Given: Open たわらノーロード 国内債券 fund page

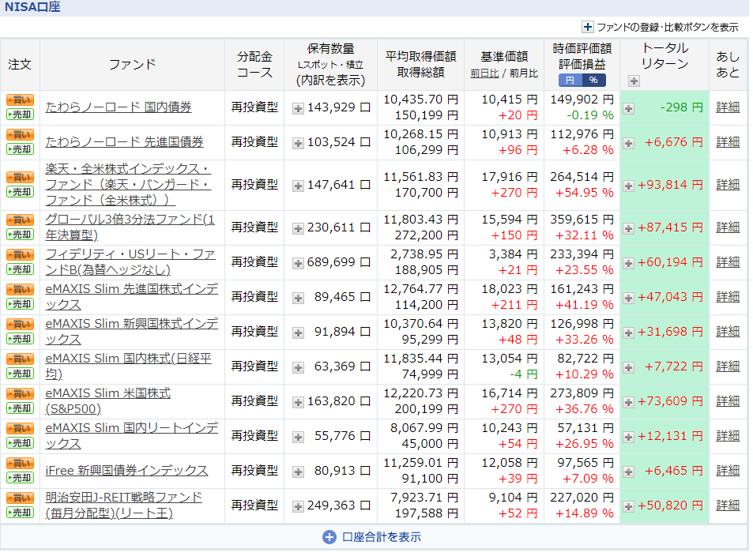Looking at the screenshot, I should point(119,107).
